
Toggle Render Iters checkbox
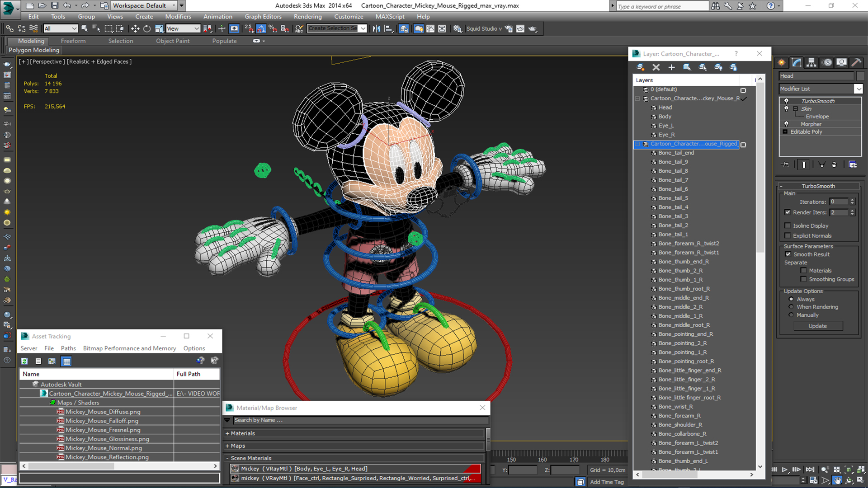tap(788, 212)
